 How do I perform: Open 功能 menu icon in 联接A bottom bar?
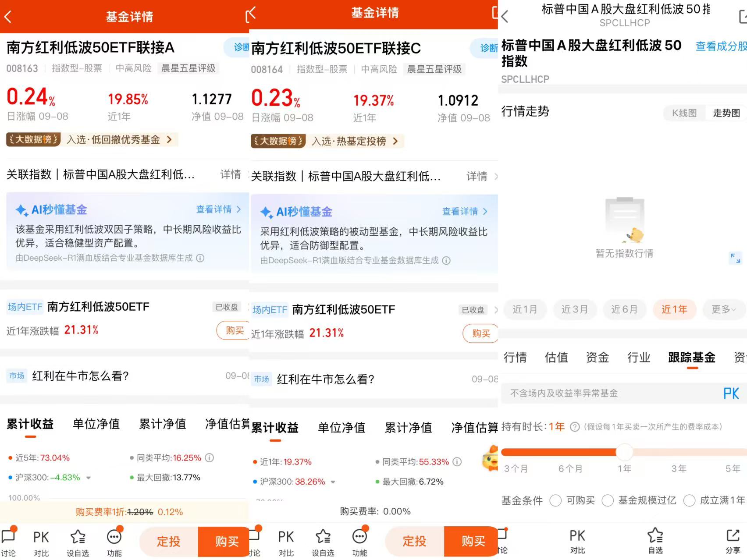tap(114, 543)
